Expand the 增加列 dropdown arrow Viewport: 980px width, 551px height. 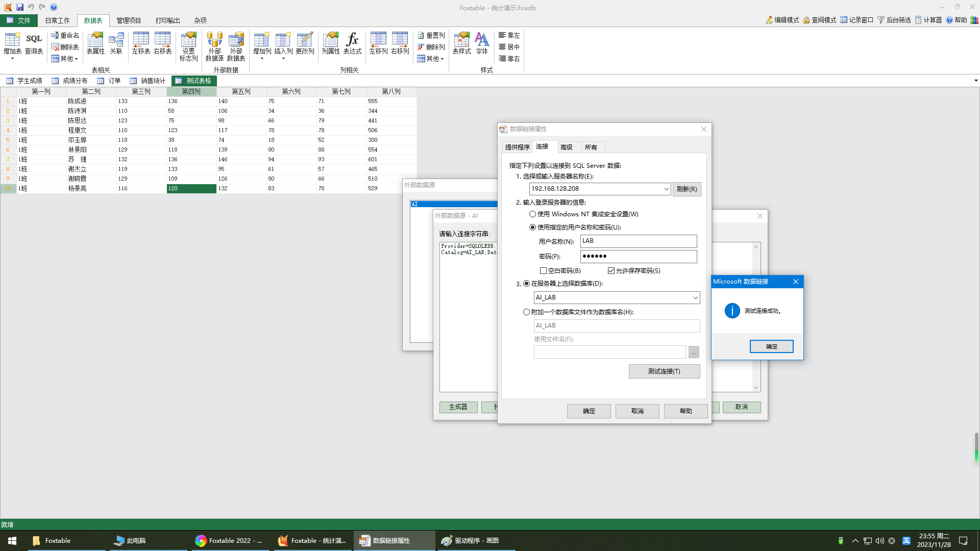coord(262,59)
